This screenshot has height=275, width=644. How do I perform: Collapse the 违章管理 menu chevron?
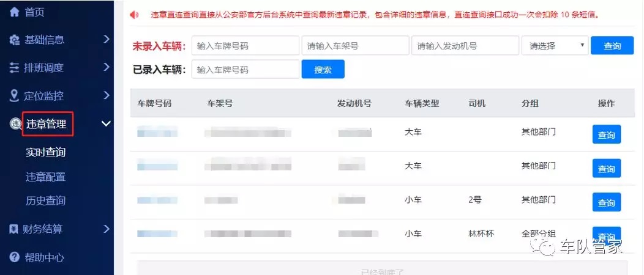106,124
